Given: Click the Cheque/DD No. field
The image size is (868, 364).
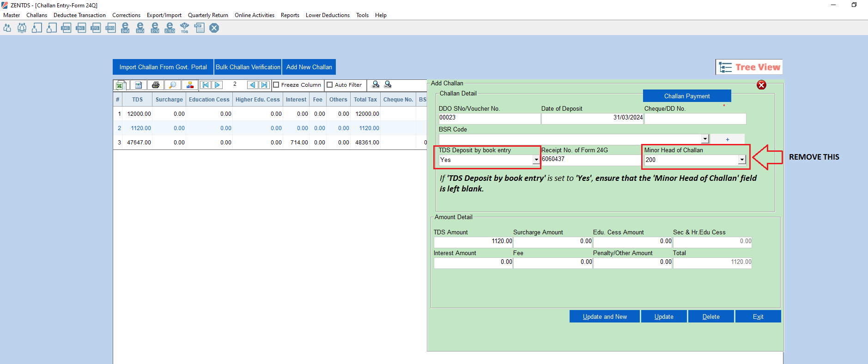Looking at the screenshot, I should coord(695,118).
